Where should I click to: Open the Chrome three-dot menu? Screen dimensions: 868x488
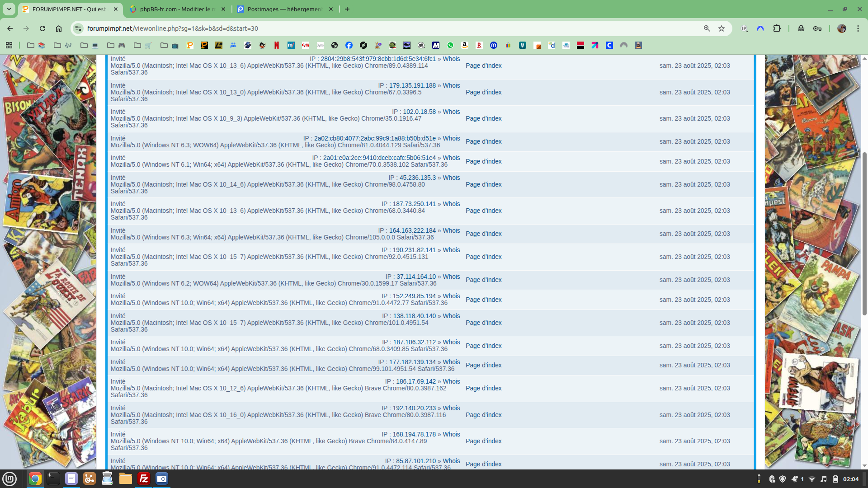pos(858,28)
